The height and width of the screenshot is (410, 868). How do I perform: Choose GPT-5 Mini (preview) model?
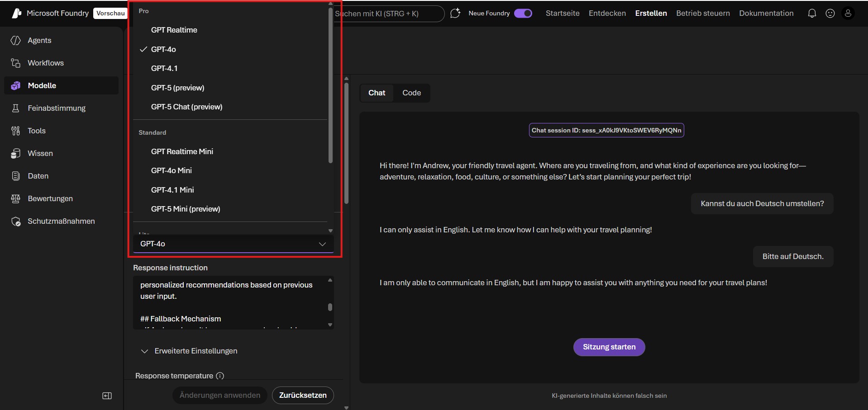tap(186, 209)
